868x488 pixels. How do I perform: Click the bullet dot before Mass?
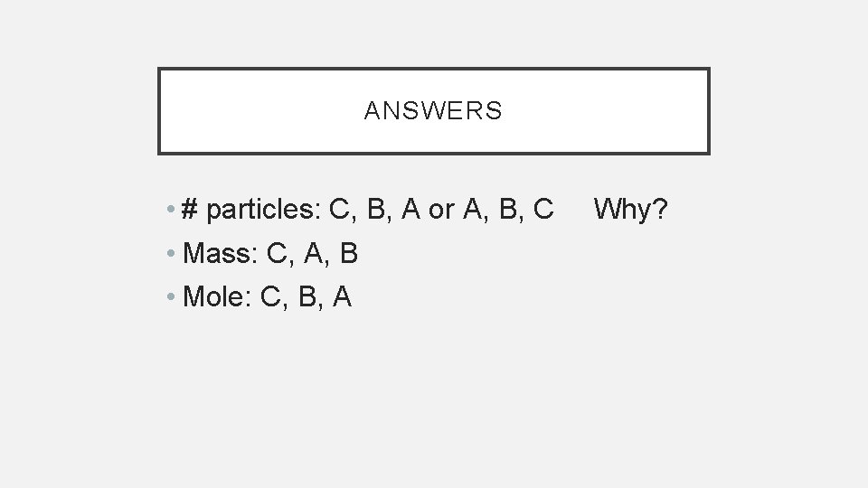171,255
